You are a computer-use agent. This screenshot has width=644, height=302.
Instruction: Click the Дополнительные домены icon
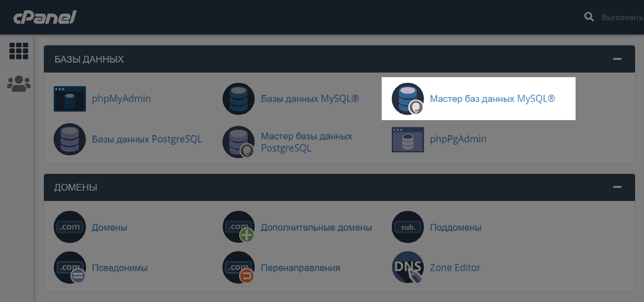[x=239, y=227]
